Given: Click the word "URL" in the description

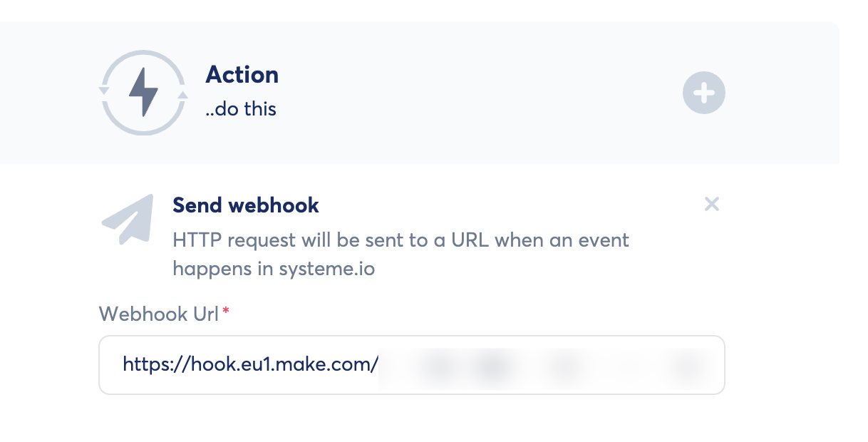Looking at the screenshot, I should [x=468, y=240].
